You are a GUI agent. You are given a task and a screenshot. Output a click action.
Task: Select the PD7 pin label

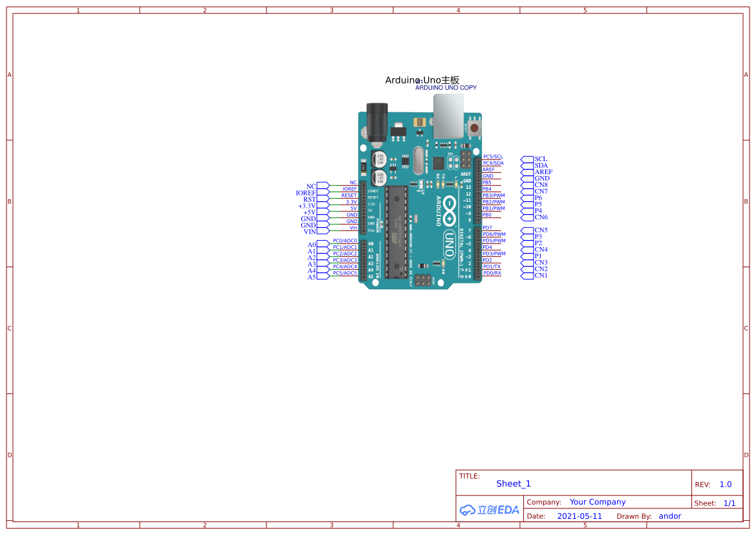(x=488, y=228)
